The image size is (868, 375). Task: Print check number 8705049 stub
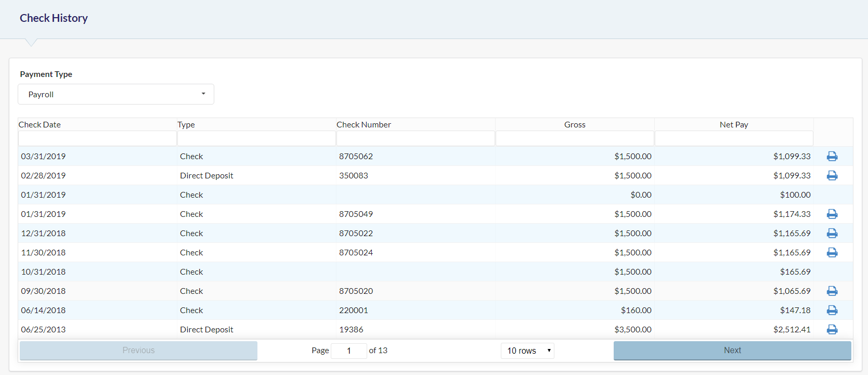tap(832, 214)
